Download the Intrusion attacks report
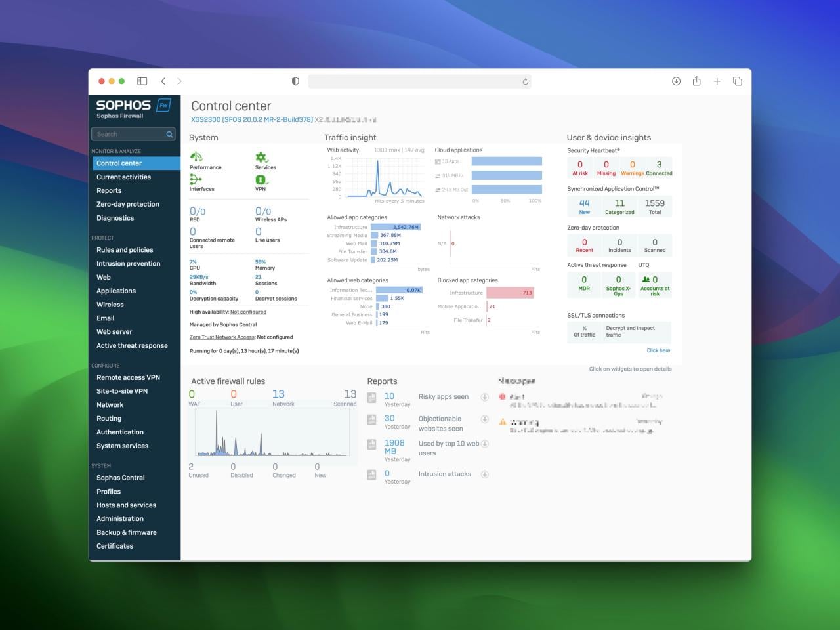This screenshot has height=630, width=840. (x=485, y=474)
